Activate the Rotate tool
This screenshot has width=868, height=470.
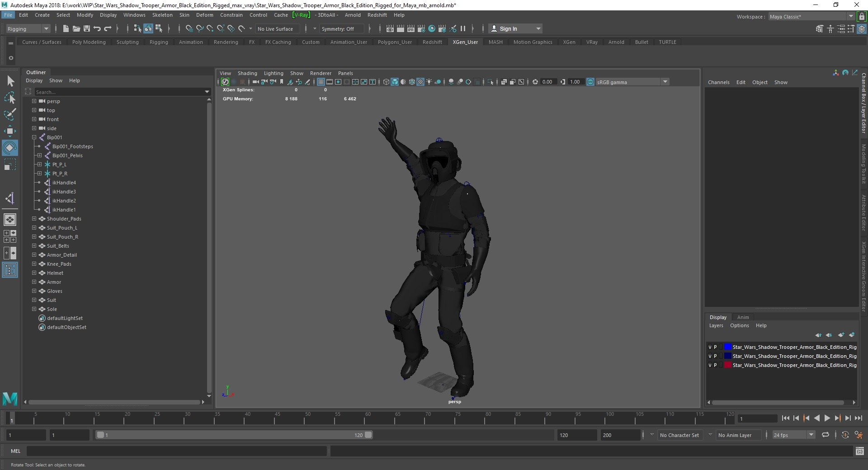10,148
